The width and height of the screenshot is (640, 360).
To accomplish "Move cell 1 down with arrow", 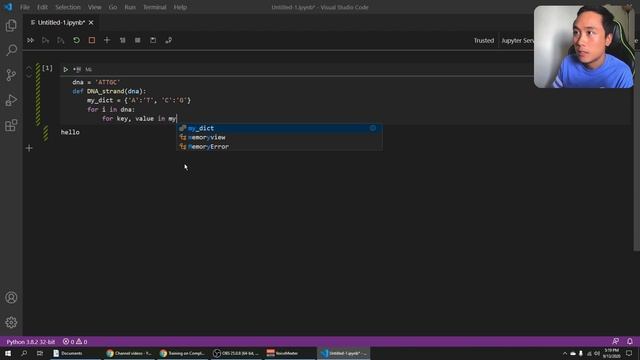I will coord(29,76).
